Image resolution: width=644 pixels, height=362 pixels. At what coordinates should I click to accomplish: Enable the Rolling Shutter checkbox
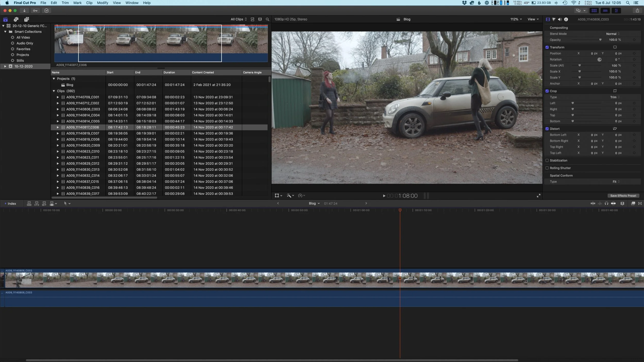(547, 168)
